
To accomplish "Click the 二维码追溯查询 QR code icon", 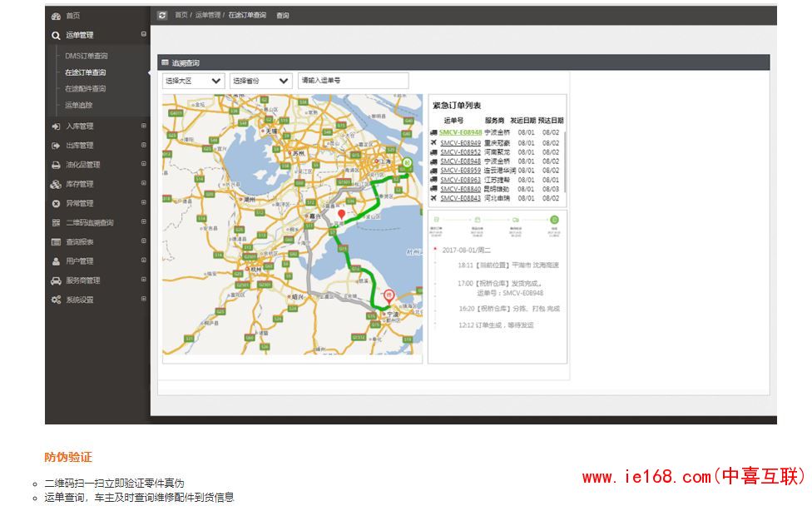I will [x=56, y=223].
